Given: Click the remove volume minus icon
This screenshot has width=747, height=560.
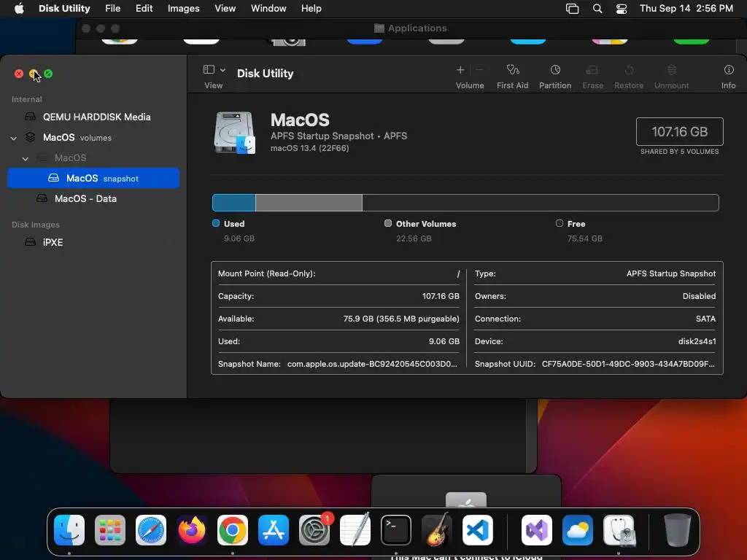Looking at the screenshot, I should [x=479, y=70].
